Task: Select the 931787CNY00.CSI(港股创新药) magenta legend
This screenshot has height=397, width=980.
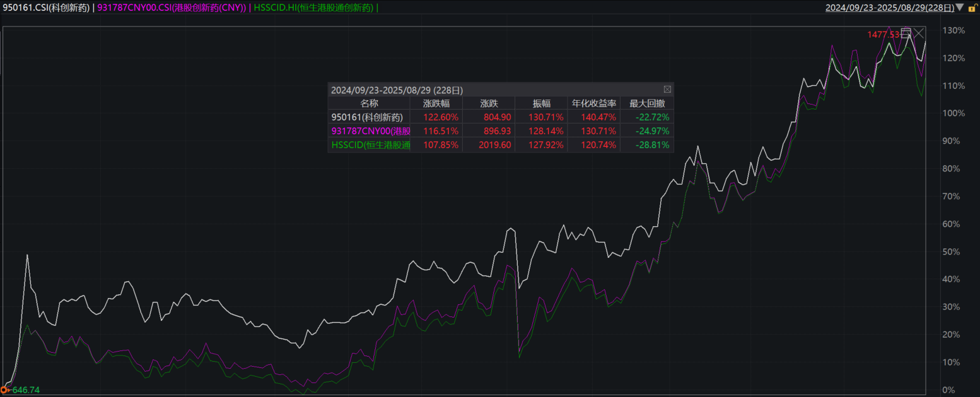Action: click(x=172, y=8)
